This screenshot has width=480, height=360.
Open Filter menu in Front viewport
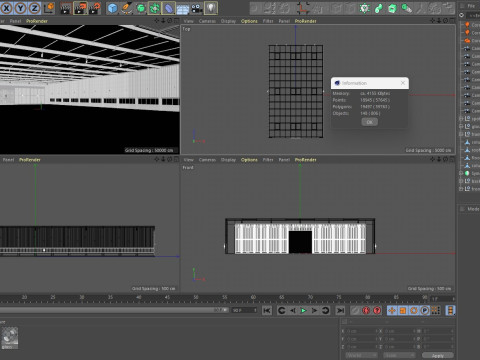tap(268, 160)
